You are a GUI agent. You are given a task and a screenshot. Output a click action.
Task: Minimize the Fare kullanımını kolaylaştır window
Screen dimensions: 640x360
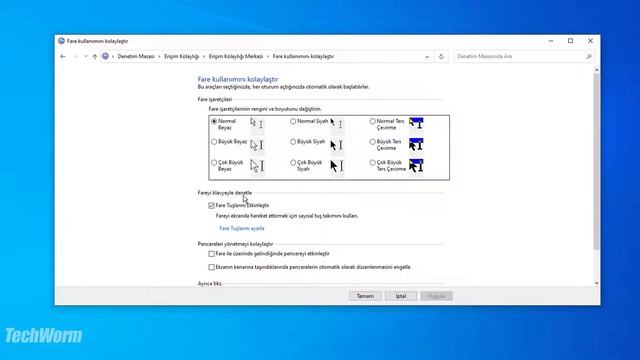click(551, 41)
